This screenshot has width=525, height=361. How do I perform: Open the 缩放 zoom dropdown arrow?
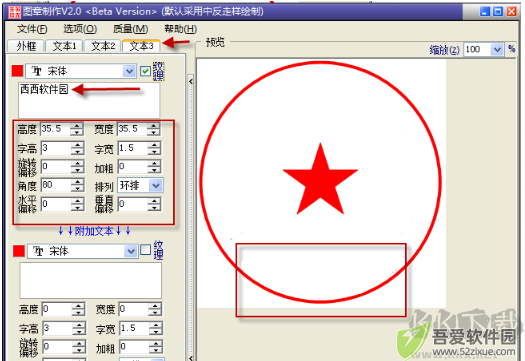[x=497, y=50]
